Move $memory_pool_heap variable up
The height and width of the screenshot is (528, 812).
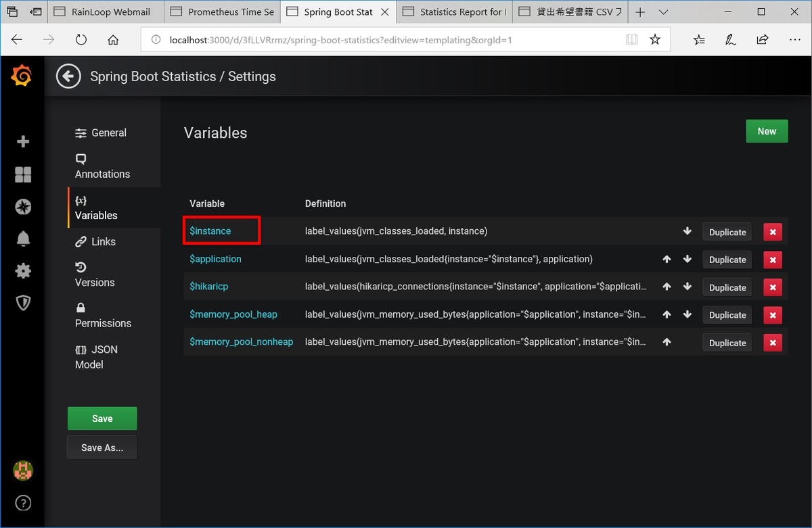tap(667, 314)
